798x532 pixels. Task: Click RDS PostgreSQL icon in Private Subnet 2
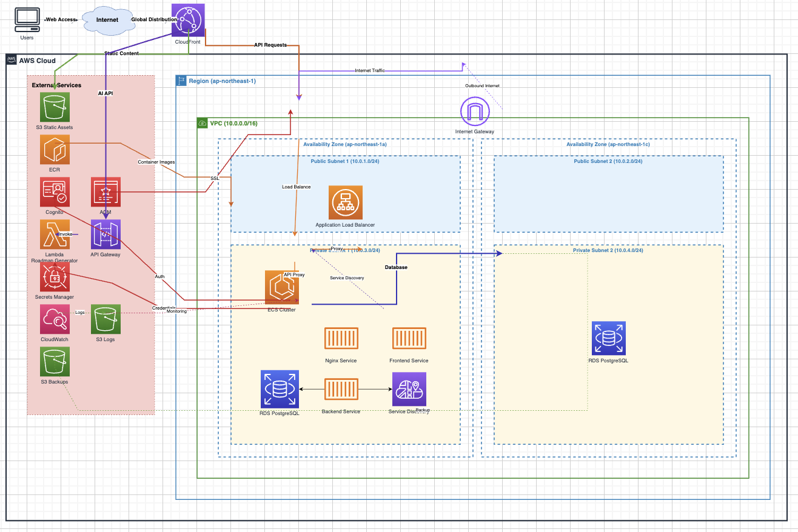click(x=609, y=338)
